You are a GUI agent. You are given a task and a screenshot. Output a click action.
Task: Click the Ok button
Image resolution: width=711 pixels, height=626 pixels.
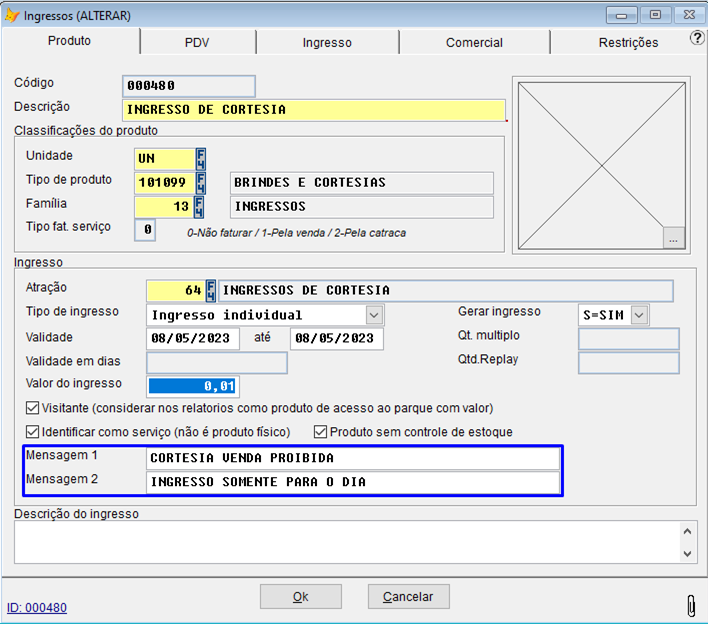coord(300,596)
